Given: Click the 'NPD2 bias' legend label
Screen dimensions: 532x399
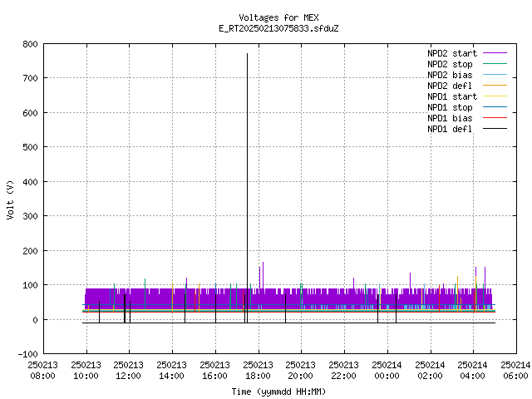Looking at the screenshot, I should 450,75.
